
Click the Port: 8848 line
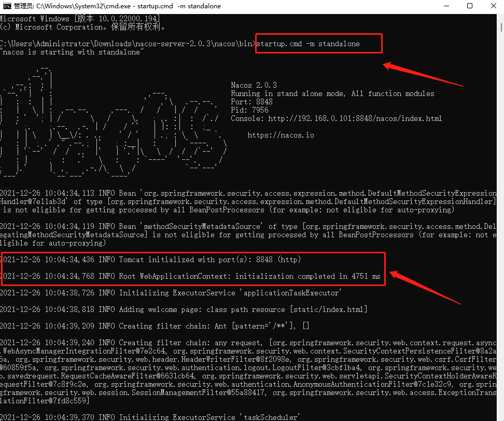(x=252, y=102)
